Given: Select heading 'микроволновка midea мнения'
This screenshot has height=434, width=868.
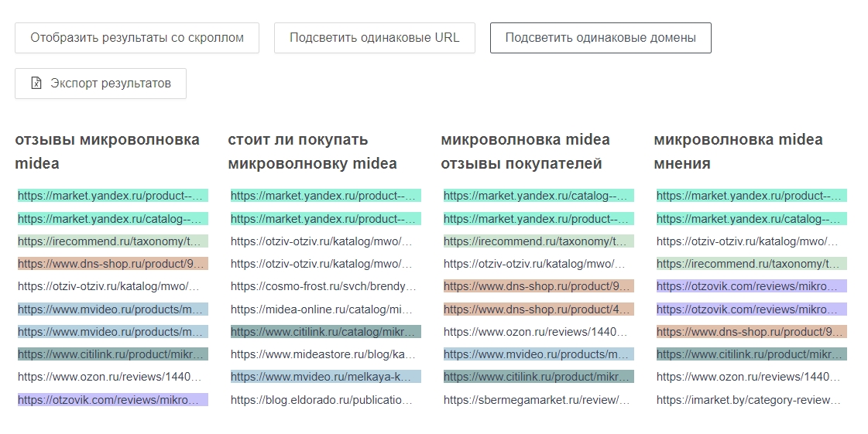Looking at the screenshot, I should (x=738, y=152).
